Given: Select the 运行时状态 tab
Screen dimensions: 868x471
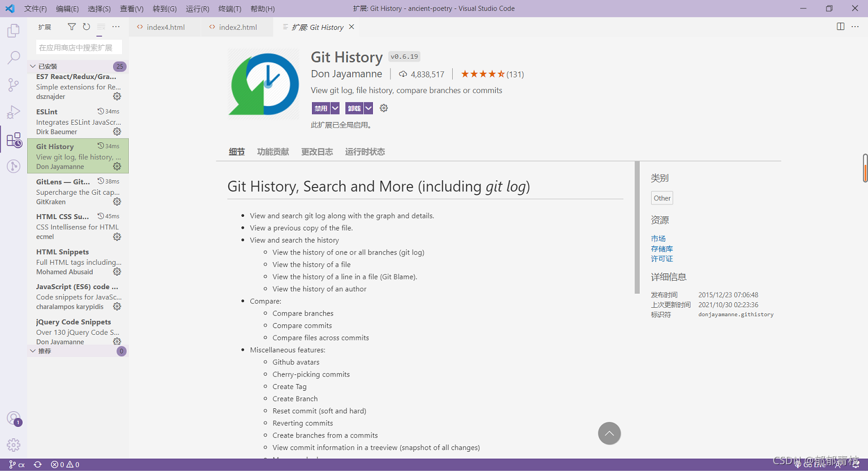Looking at the screenshot, I should pyautogui.click(x=365, y=152).
